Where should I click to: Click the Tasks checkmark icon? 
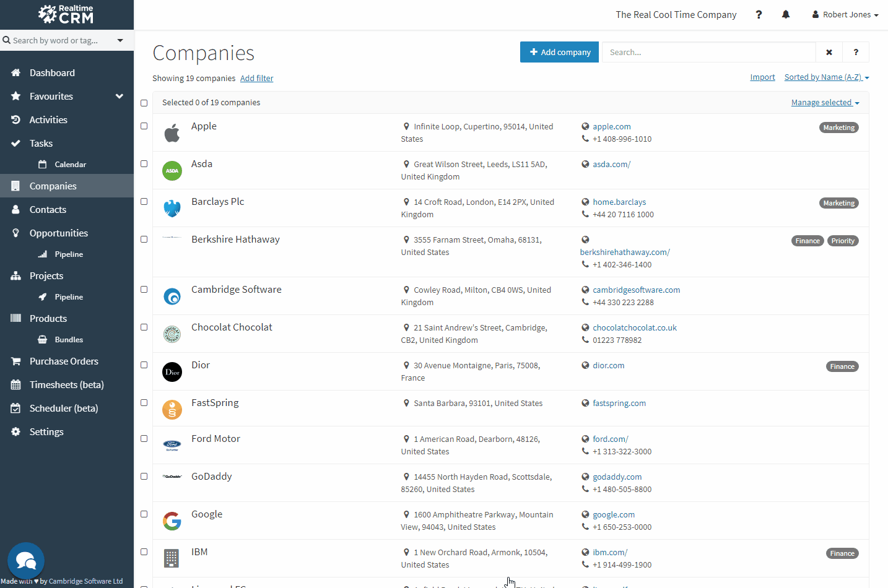coord(16,144)
